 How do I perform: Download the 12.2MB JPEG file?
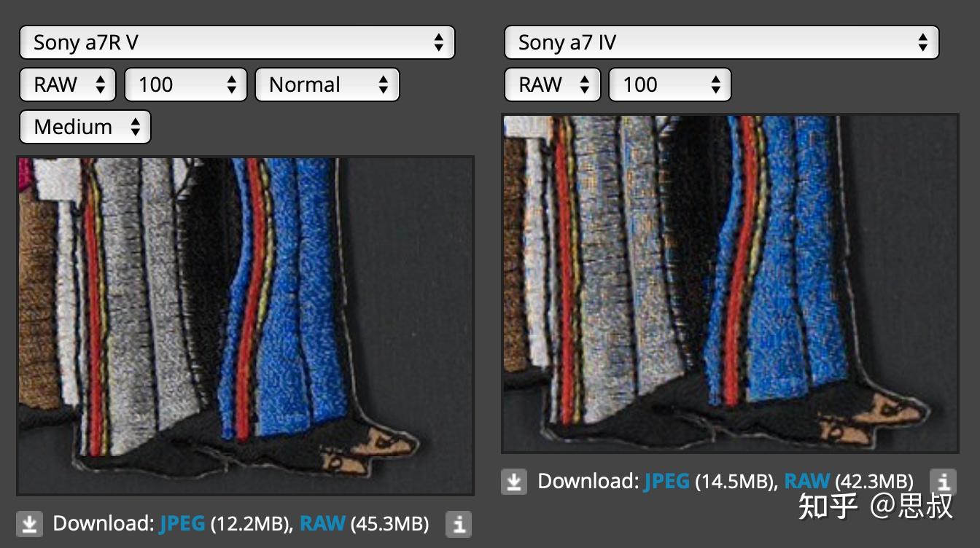coord(182,523)
